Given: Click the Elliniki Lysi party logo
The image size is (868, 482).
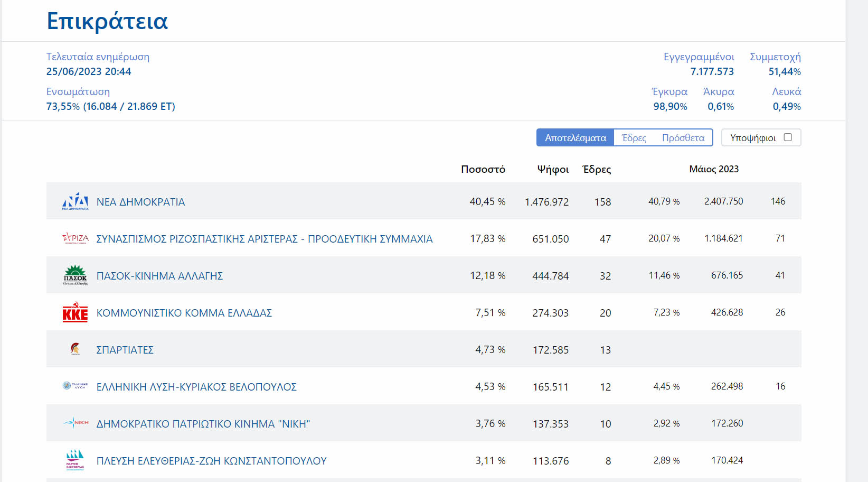Looking at the screenshot, I should [x=75, y=386].
